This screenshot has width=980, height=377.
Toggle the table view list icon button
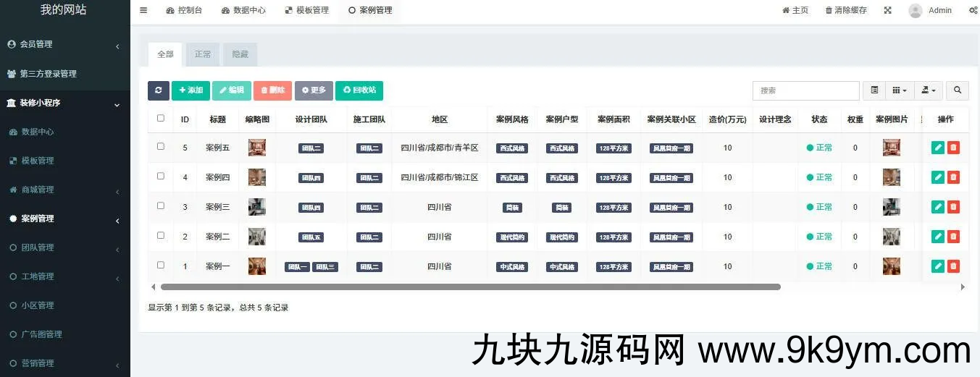click(874, 90)
